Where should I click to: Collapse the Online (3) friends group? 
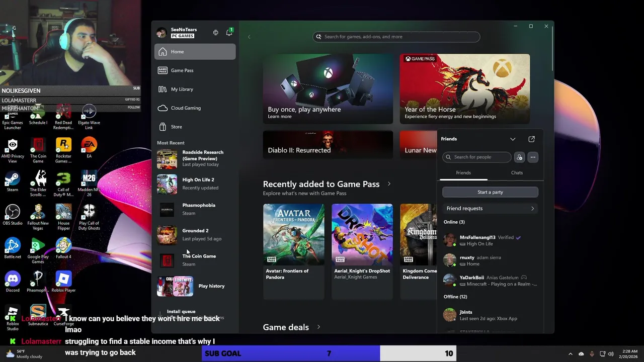click(x=454, y=222)
